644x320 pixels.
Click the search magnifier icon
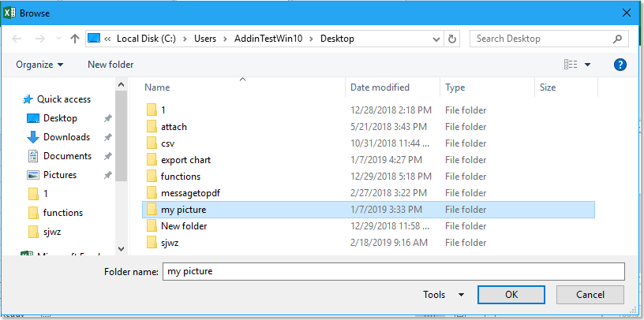pos(617,39)
